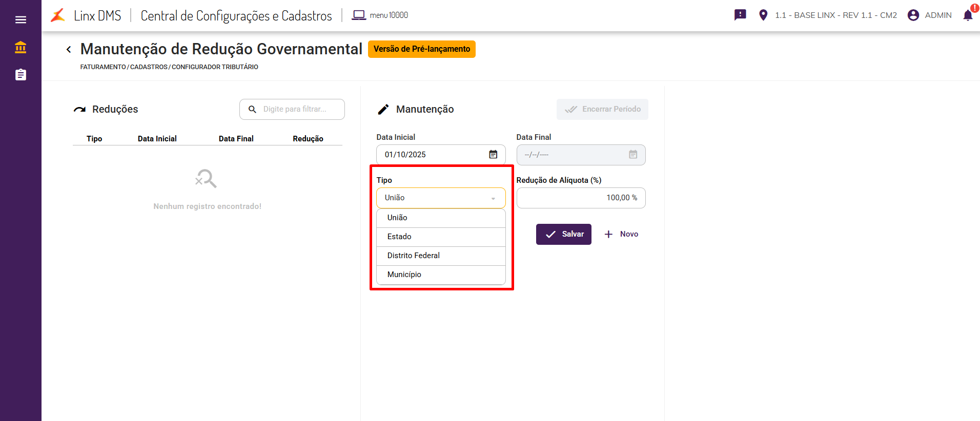980x421 pixels.
Task: Open the notifications bell
Action: click(968, 15)
